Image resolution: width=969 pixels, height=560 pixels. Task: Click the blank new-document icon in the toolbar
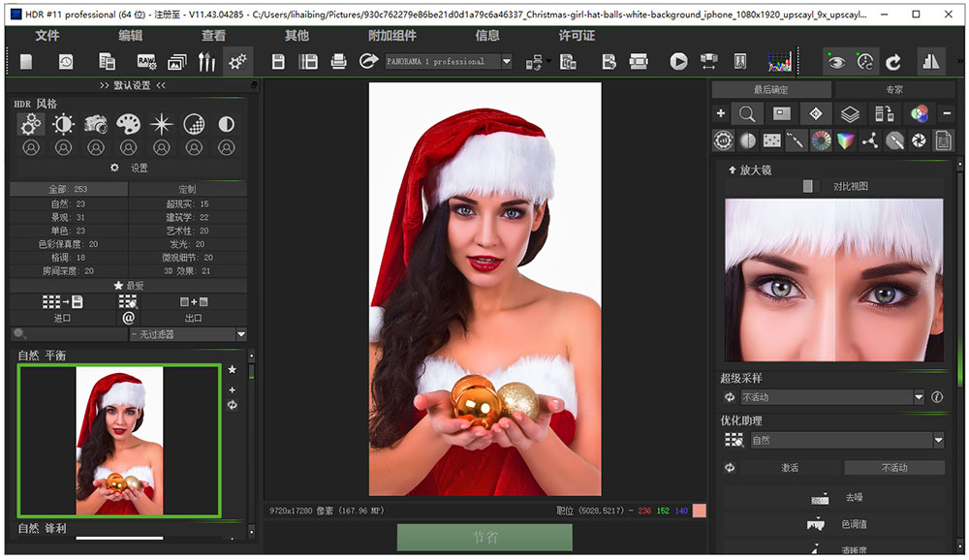[x=26, y=61]
